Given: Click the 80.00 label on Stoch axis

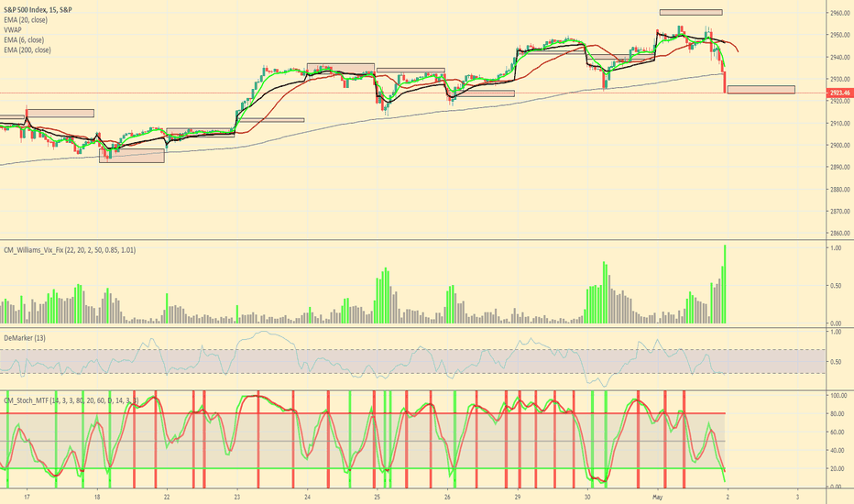Looking at the screenshot, I should 838,414.
